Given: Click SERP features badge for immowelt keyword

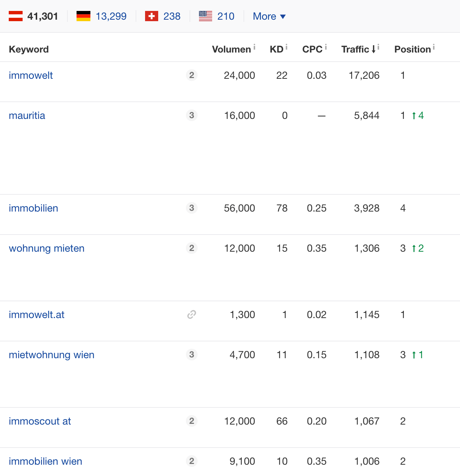Looking at the screenshot, I should point(192,75).
